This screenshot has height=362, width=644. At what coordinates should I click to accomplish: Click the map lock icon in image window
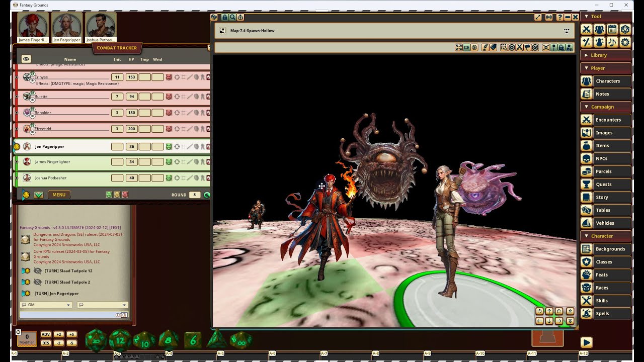click(225, 17)
